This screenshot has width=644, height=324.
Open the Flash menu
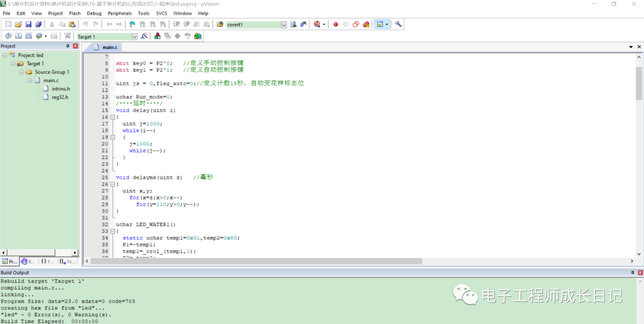coord(75,13)
